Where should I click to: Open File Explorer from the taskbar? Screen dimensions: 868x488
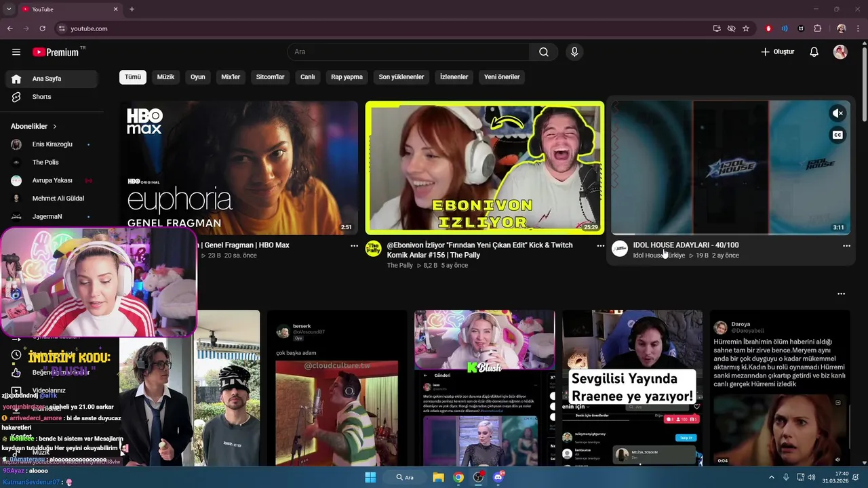(x=439, y=477)
